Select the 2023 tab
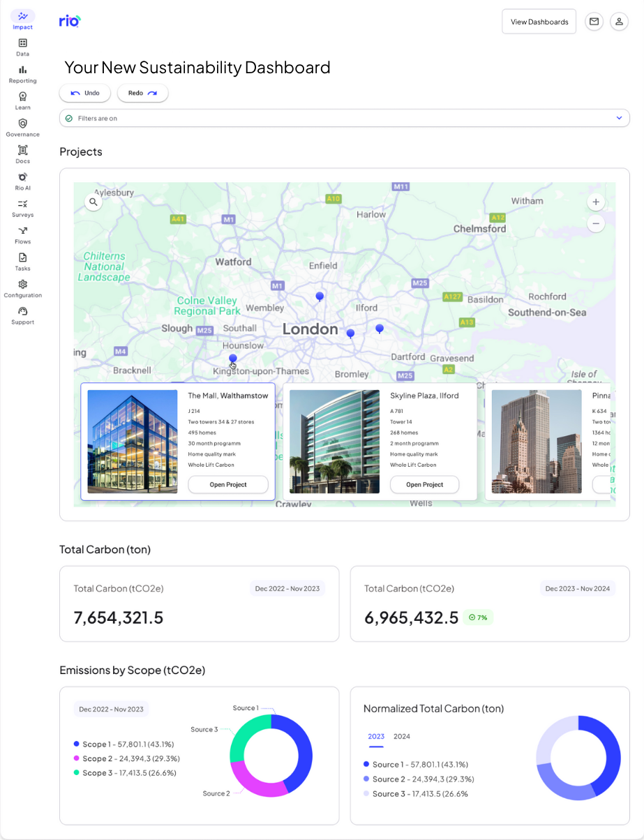The height and width of the screenshot is (840, 644). (376, 737)
